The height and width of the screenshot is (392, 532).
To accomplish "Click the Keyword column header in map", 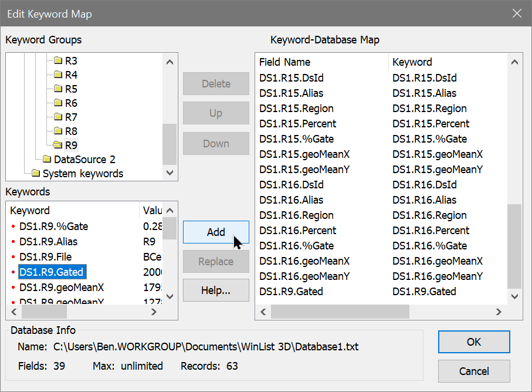I will click(x=412, y=62).
